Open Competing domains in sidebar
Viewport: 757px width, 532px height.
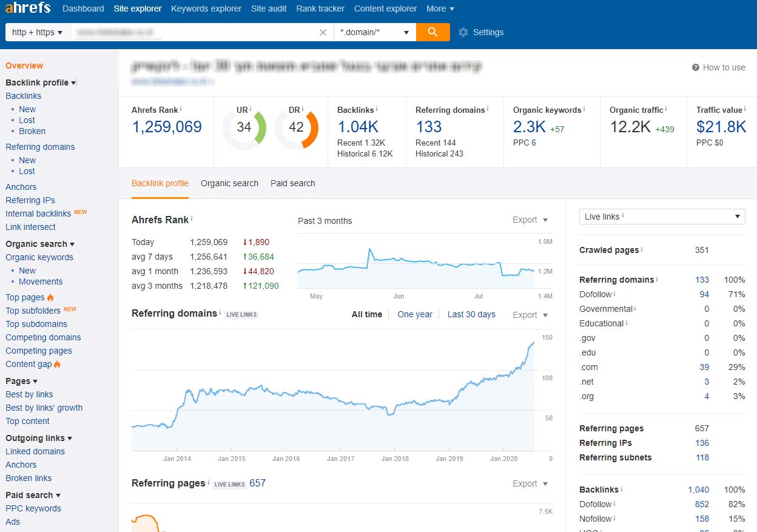[x=43, y=337]
